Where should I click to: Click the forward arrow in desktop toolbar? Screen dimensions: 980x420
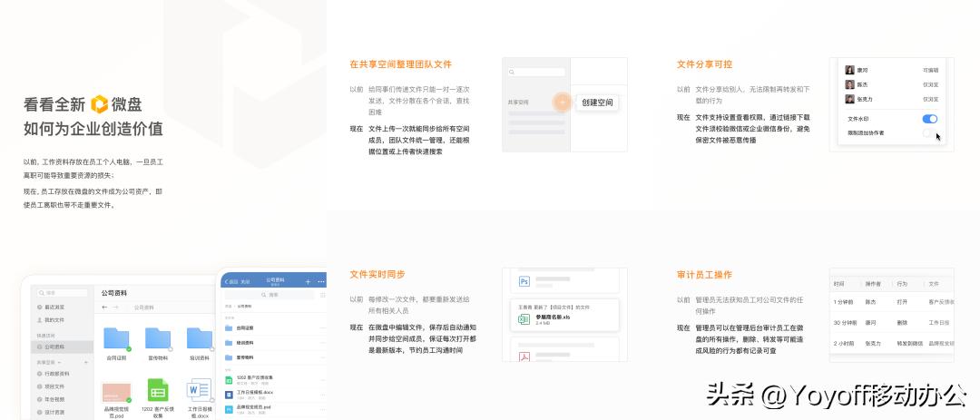(115, 307)
